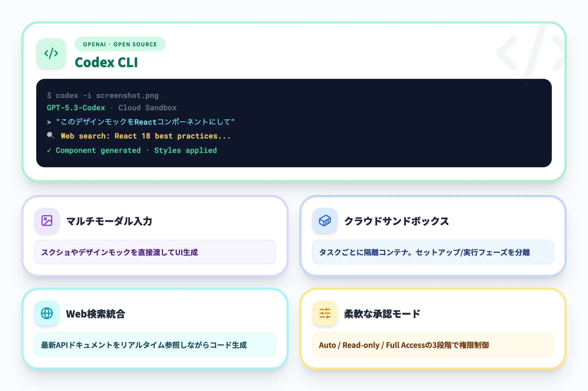Expand the Cloud Sandbox option
588x391 pixels.
tap(148, 108)
